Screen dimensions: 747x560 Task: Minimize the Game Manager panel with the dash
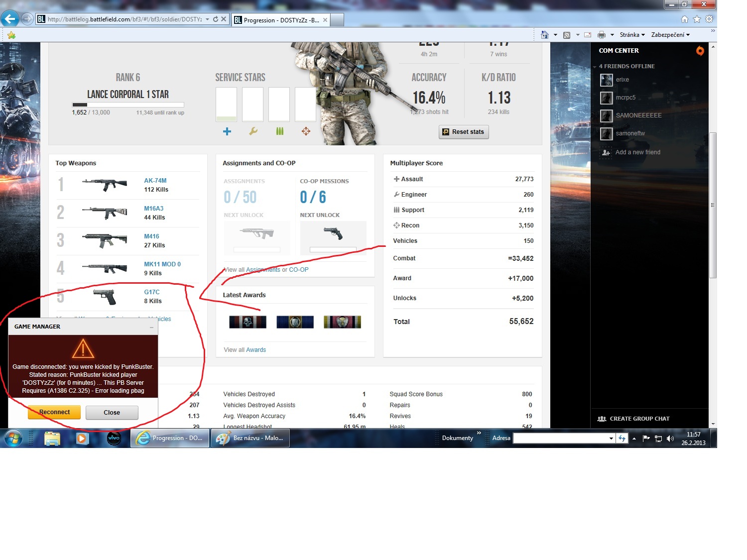[151, 327]
